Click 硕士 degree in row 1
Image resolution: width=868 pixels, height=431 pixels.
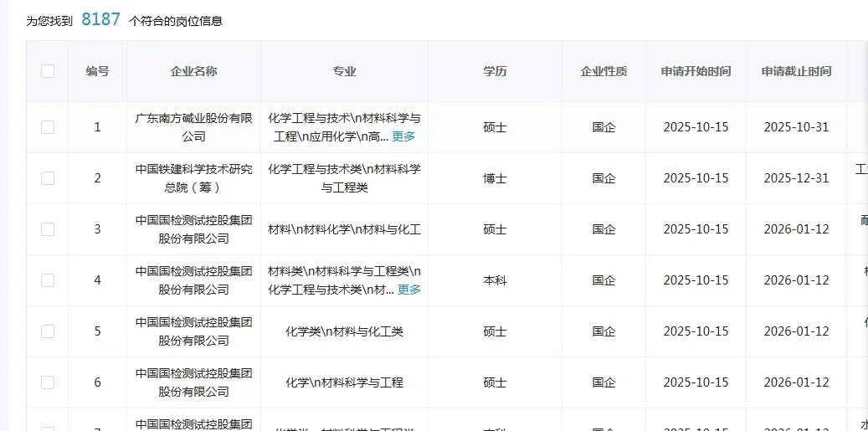click(495, 127)
